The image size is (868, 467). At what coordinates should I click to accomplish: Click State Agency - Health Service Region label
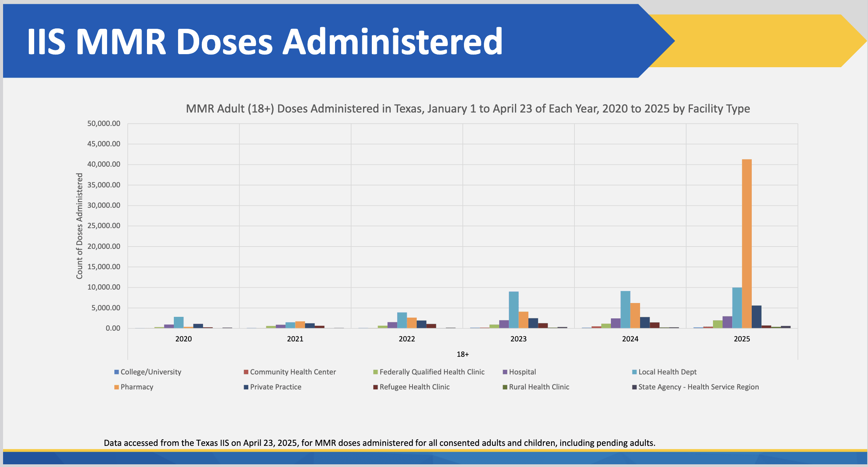(698, 387)
